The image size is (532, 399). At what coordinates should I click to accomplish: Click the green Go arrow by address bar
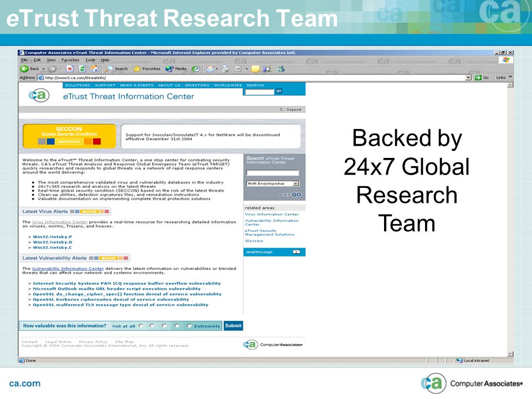[x=478, y=78]
